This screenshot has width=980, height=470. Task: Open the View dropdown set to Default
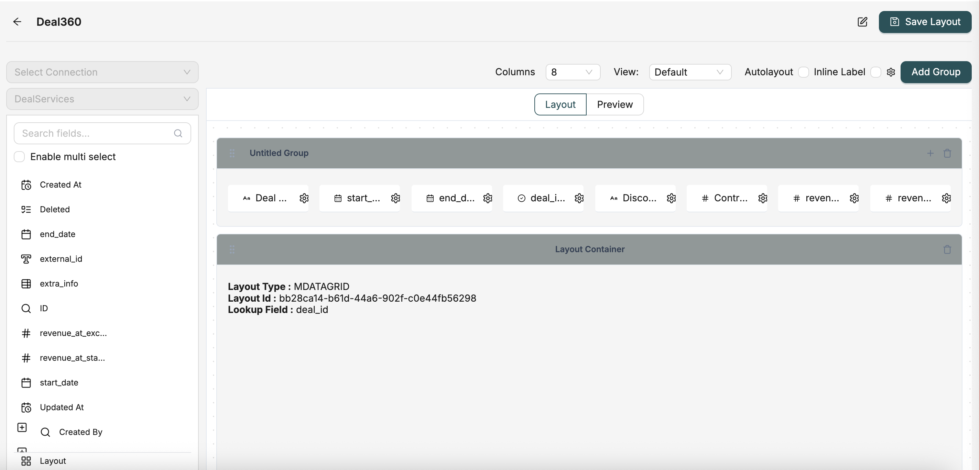point(690,72)
